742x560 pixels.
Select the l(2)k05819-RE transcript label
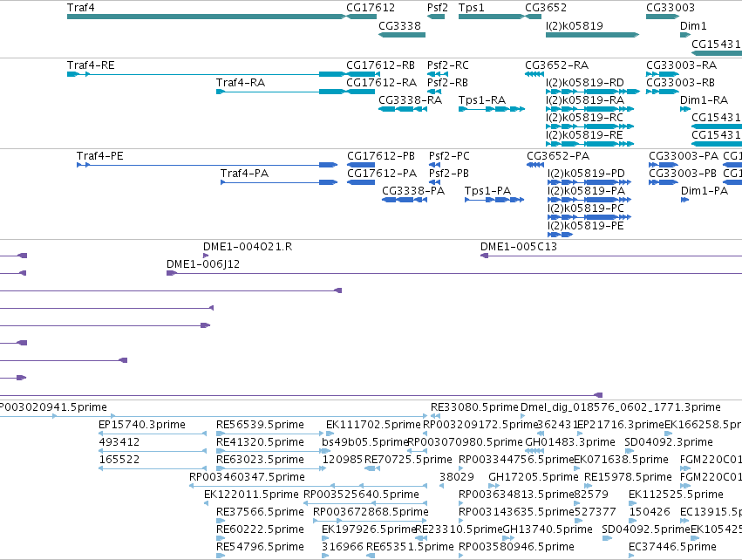tap(584, 135)
